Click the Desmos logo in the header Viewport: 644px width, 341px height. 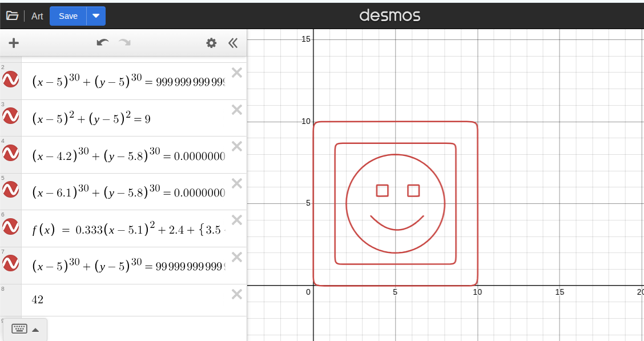[x=390, y=15]
